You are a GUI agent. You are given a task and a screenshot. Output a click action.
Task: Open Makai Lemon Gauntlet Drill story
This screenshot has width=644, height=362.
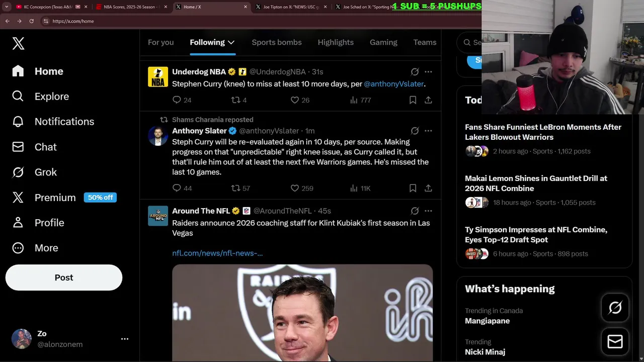pyautogui.click(x=536, y=183)
